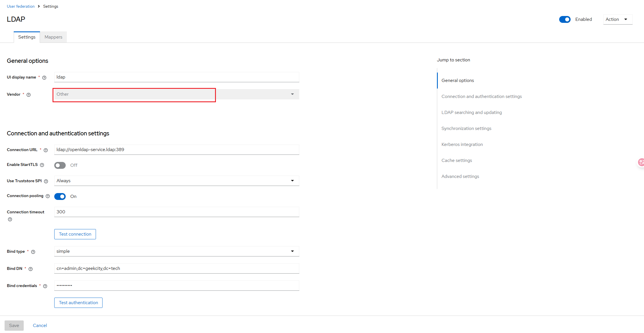The width and height of the screenshot is (644, 333).
Task: Expand Use Truststore SPI dropdown
Action: coord(176,181)
